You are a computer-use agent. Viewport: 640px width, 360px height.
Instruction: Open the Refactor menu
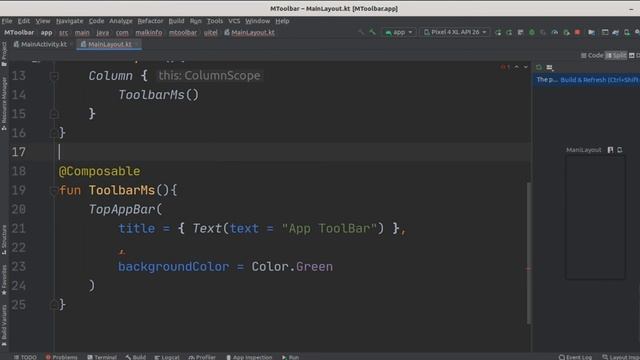(150, 21)
